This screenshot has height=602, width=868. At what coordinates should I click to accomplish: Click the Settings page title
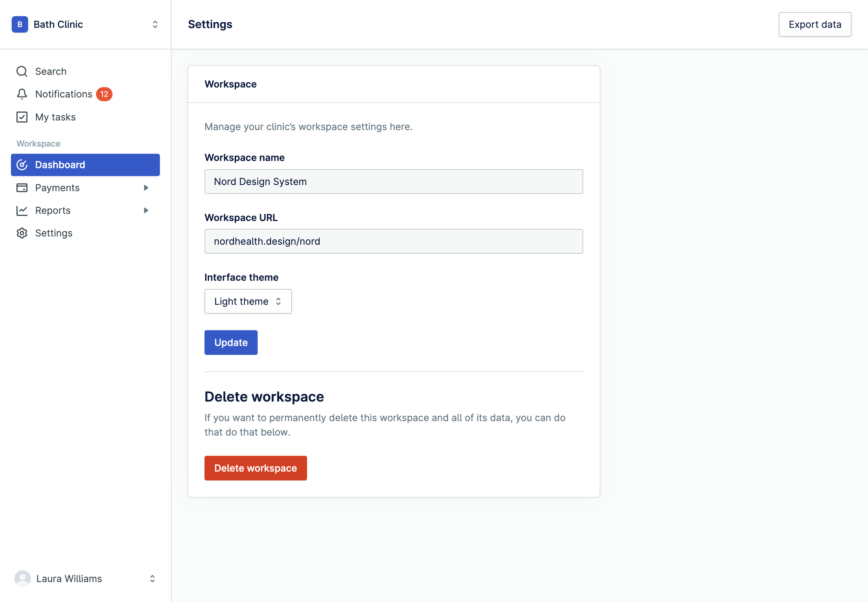[x=210, y=24]
